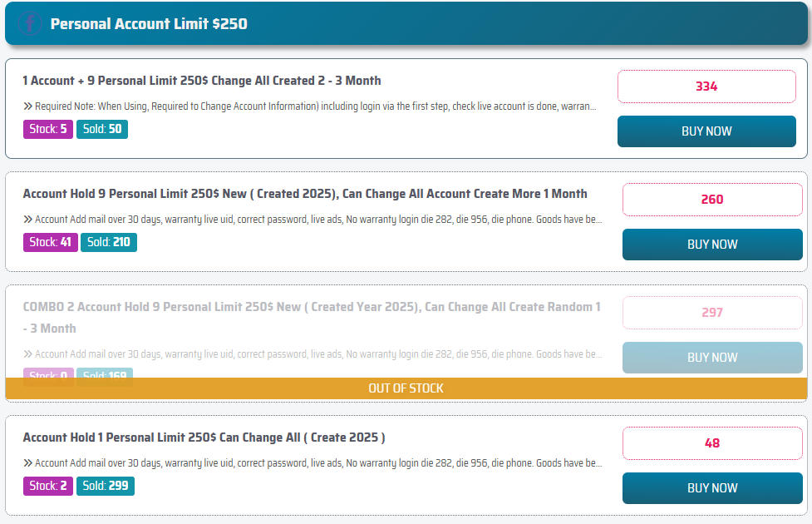Screen dimensions: 812x524
Task: Click the orange OUT OF STOCK banner
Action: 406,388
